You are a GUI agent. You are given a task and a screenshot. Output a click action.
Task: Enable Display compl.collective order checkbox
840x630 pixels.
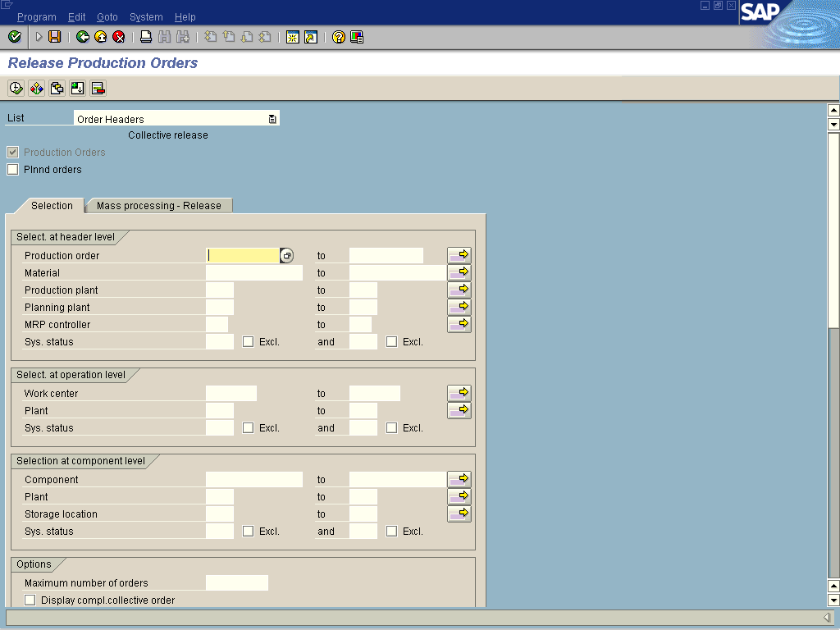[30, 600]
